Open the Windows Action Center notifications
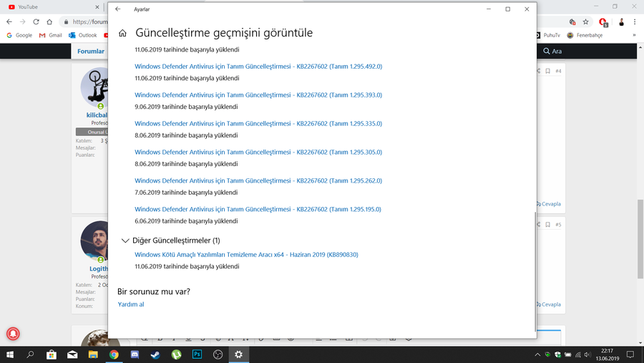This screenshot has height=363, width=644. 630,354
